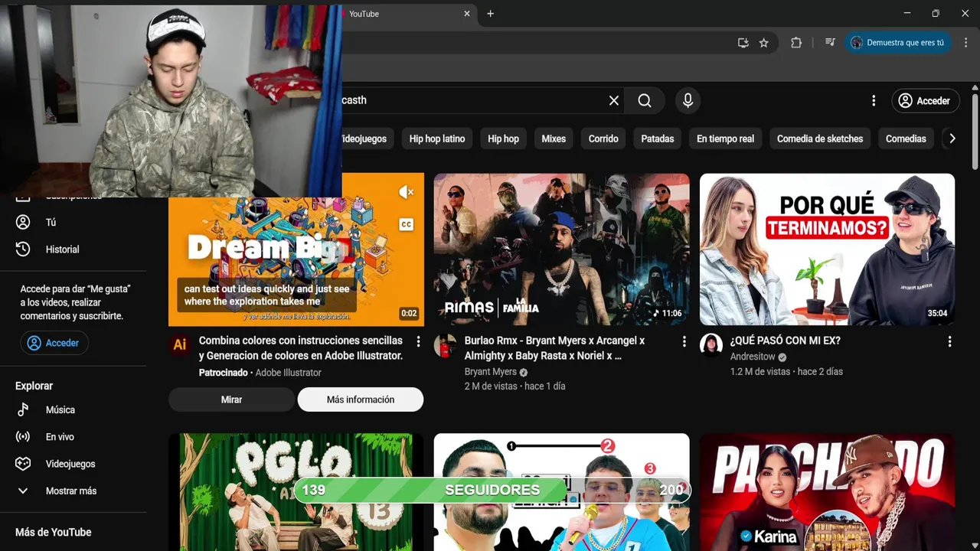Unmute the Dream Big ad video
The image size is (980, 551).
click(x=407, y=192)
